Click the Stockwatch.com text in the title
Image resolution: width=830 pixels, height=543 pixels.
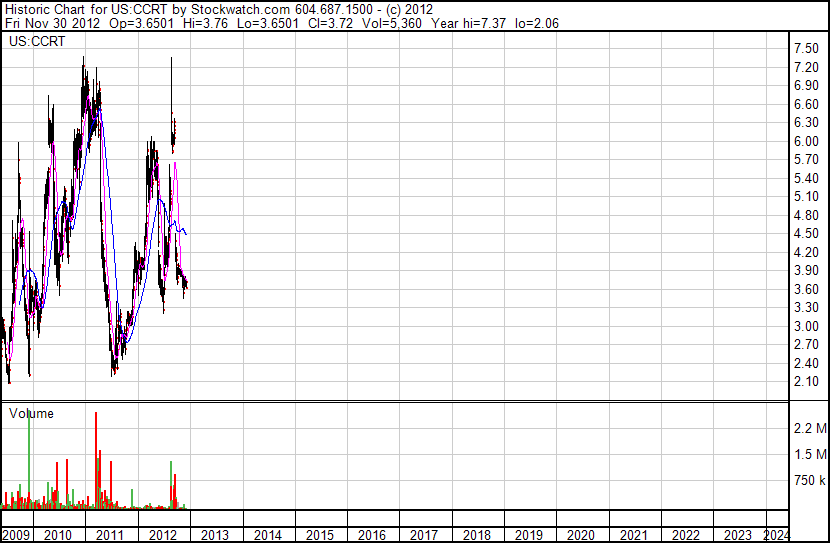click(240, 10)
